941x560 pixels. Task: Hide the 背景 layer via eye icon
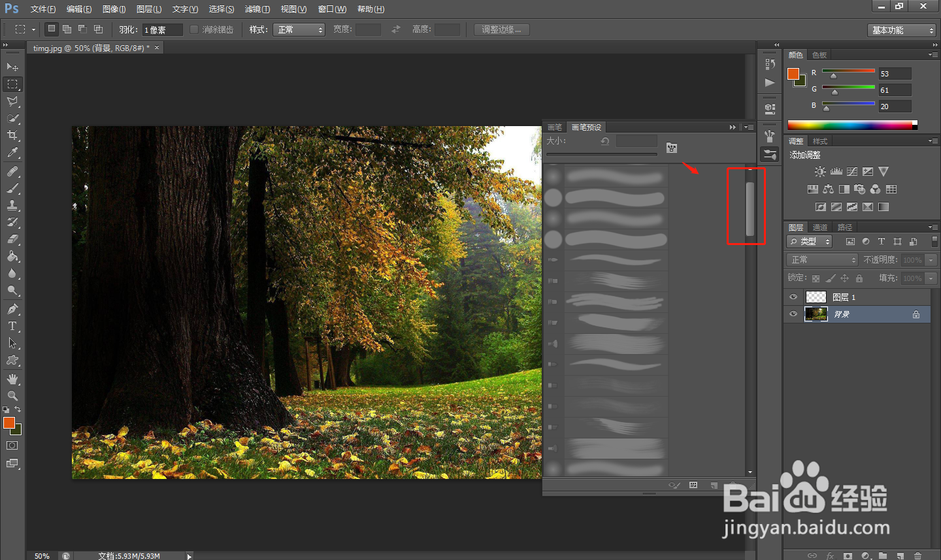793,314
